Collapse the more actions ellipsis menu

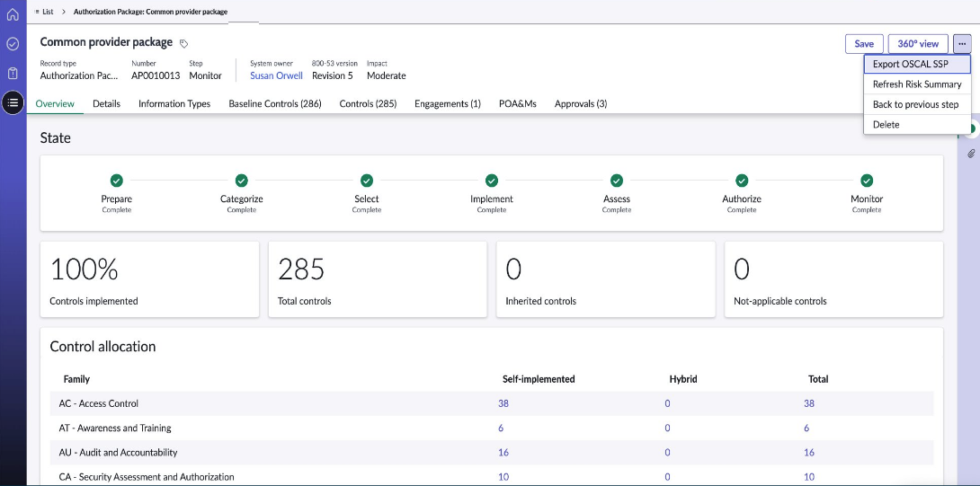coord(962,44)
